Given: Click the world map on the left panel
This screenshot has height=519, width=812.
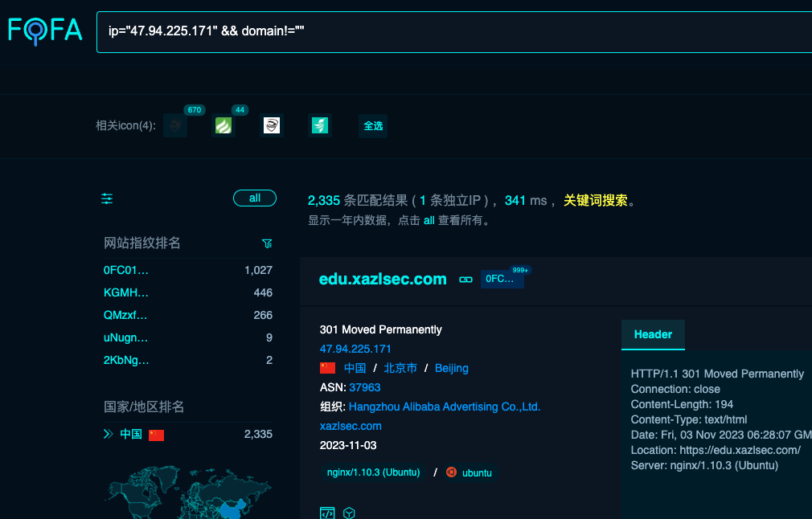Looking at the screenshot, I should [189, 492].
